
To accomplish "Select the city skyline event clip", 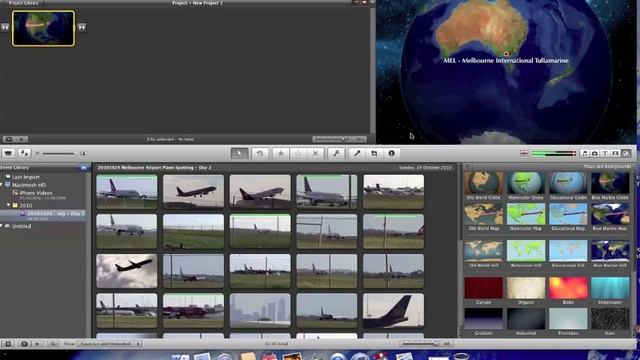I will [x=260, y=310].
